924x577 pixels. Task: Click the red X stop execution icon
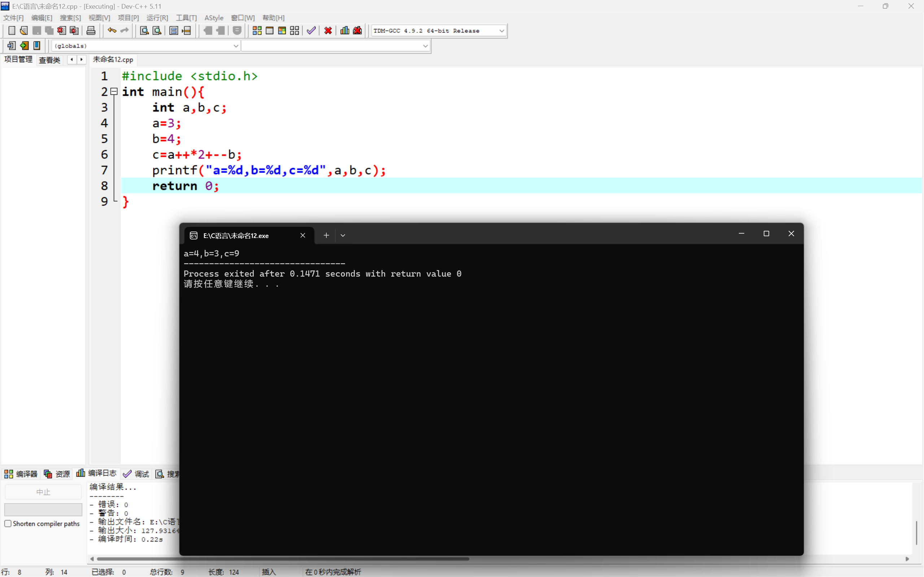pyautogui.click(x=328, y=31)
